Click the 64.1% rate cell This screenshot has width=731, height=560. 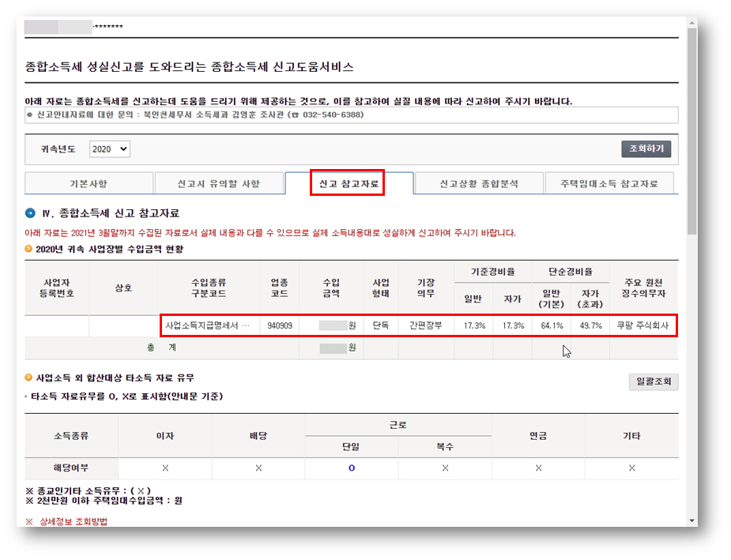(552, 325)
